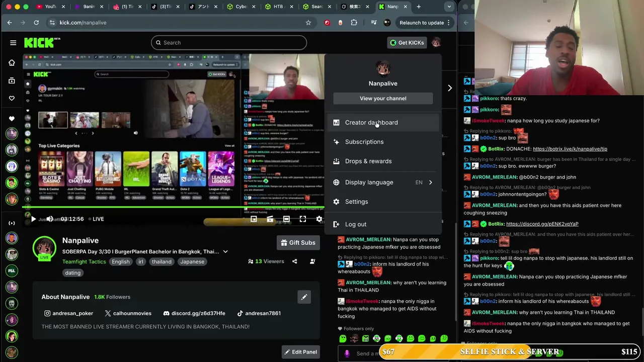The image size is (644, 362).
Task: Expand the stream title chevron
Action: coord(225,251)
